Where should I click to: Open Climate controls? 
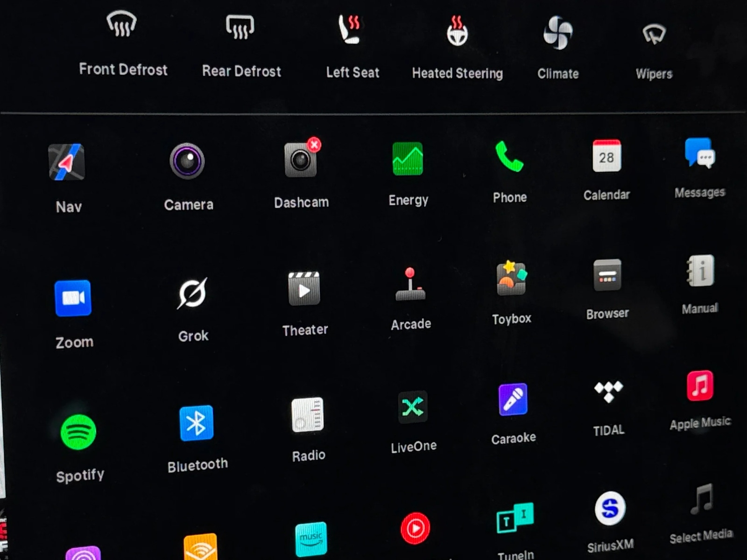click(x=557, y=33)
